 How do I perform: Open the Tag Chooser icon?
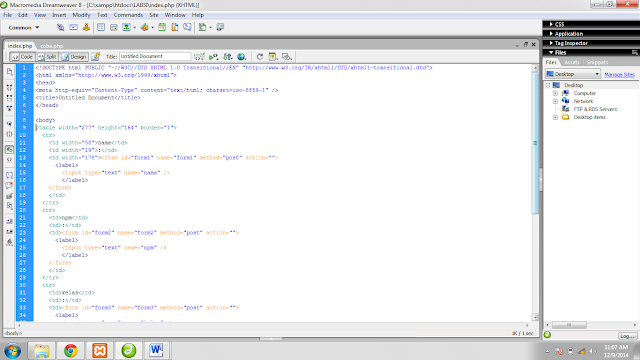[x=220, y=27]
